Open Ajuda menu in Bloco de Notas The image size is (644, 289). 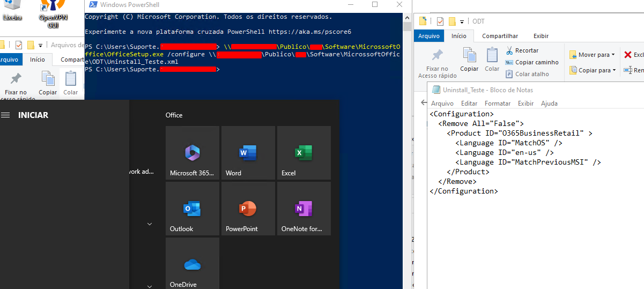(x=549, y=103)
